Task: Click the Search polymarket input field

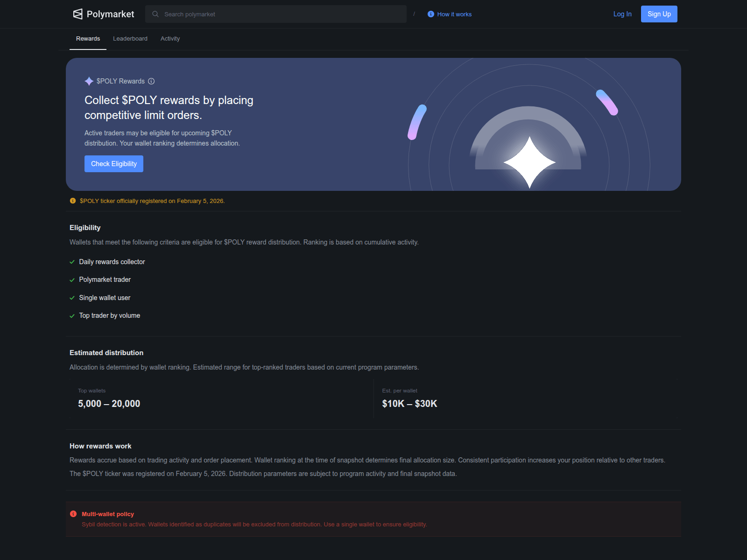Action: (x=275, y=14)
